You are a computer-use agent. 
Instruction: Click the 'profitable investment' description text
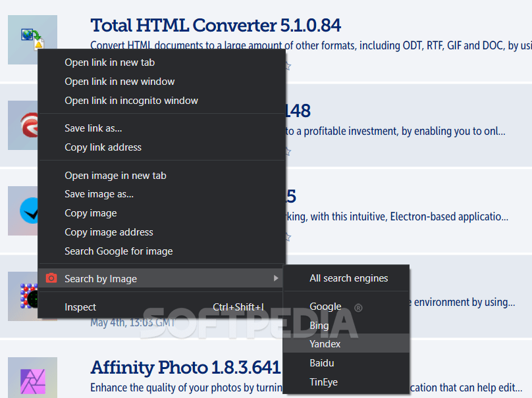pyautogui.click(x=395, y=131)
